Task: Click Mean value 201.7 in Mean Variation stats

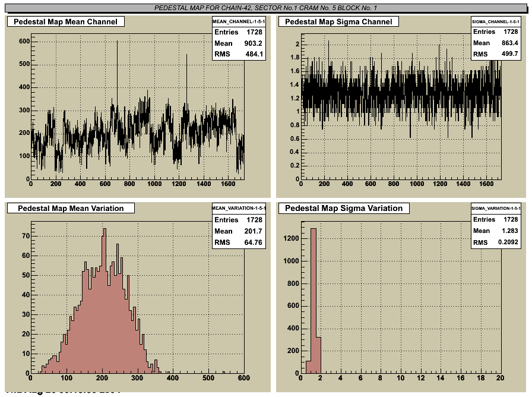Action: 253,231
